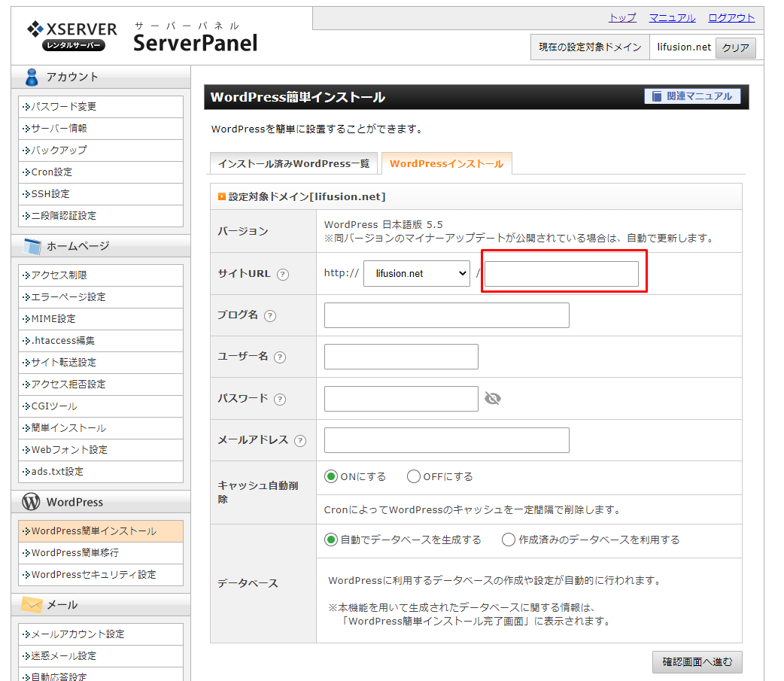Switch to WordPressインストール tab
784x681 pixels.
coord(446,164)
